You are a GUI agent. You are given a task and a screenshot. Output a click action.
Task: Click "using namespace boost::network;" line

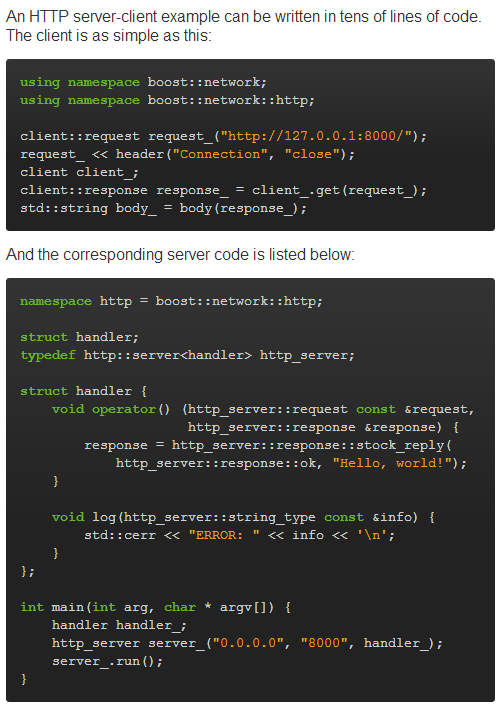click(143, 82)
